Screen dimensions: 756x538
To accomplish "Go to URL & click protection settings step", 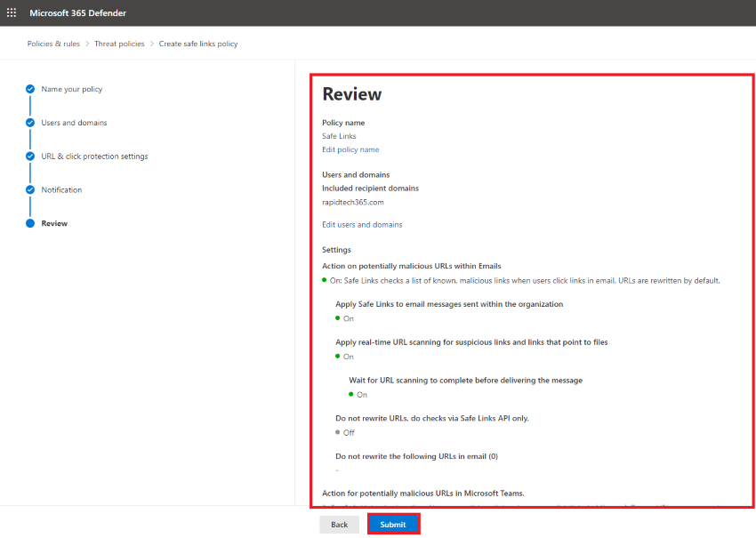I will point(94,157).
